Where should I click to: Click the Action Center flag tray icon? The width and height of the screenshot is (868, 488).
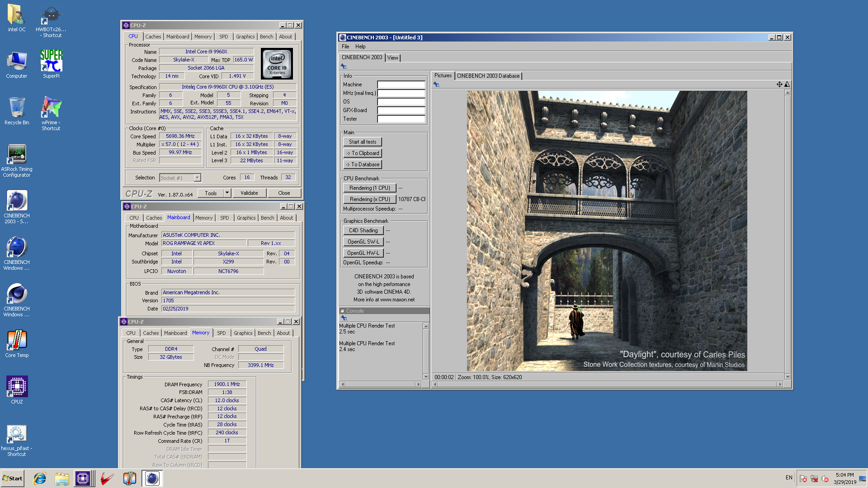click(x=803, y=479)
